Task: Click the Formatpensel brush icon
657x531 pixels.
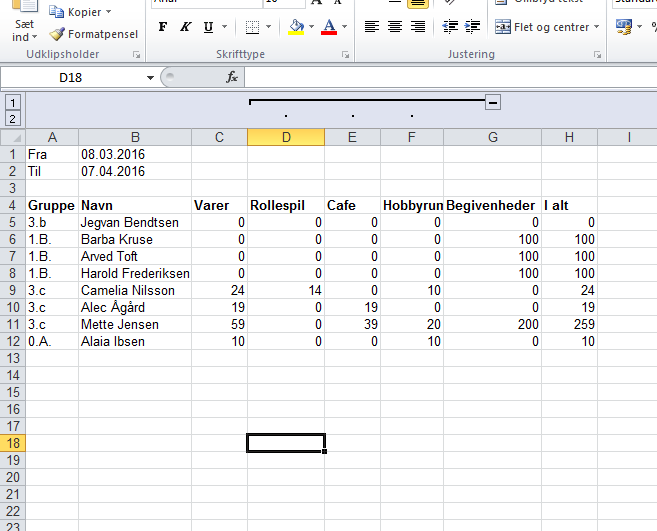Action: [57, 34]
